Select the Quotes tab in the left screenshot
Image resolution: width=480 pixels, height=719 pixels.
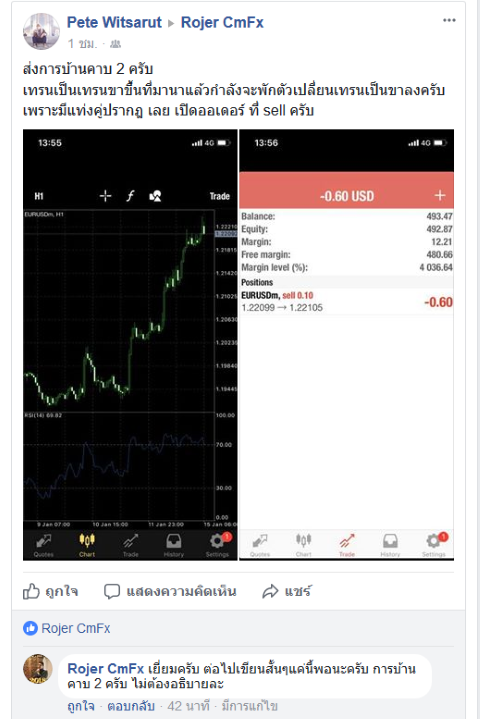click(44, 545)
